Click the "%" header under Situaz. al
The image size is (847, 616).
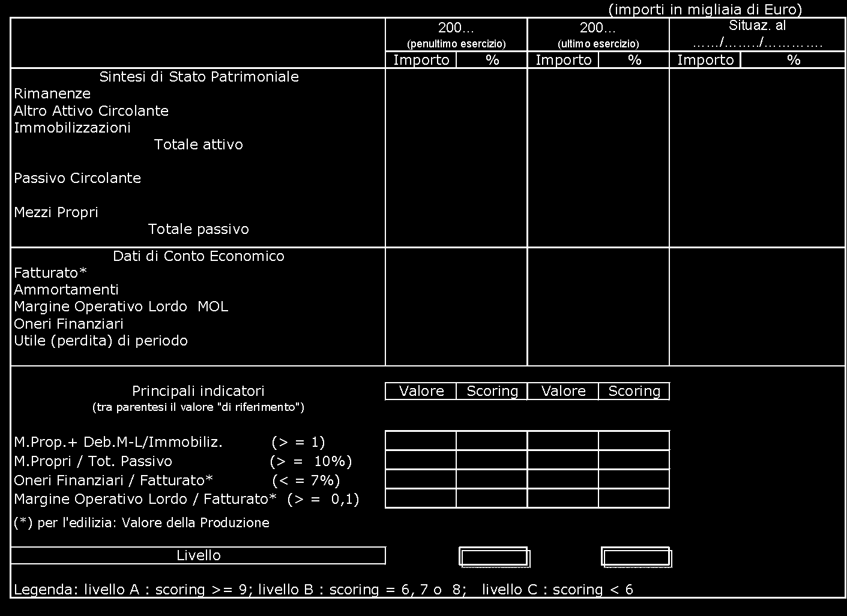pos(794,60)
